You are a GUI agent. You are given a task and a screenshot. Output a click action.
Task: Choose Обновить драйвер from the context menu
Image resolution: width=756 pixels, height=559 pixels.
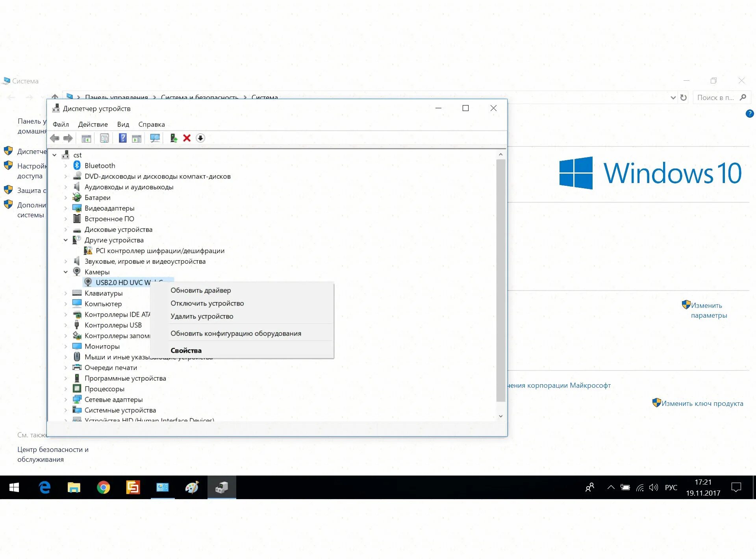[x=200, y=291]
